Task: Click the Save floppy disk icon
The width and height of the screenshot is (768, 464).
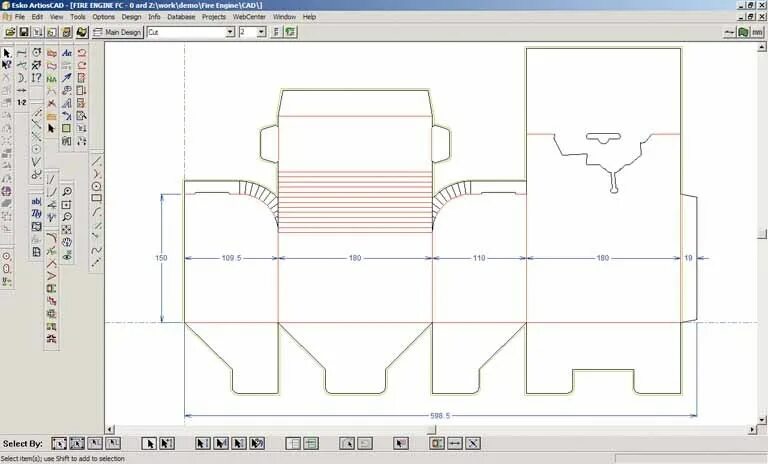Action: 24,32
